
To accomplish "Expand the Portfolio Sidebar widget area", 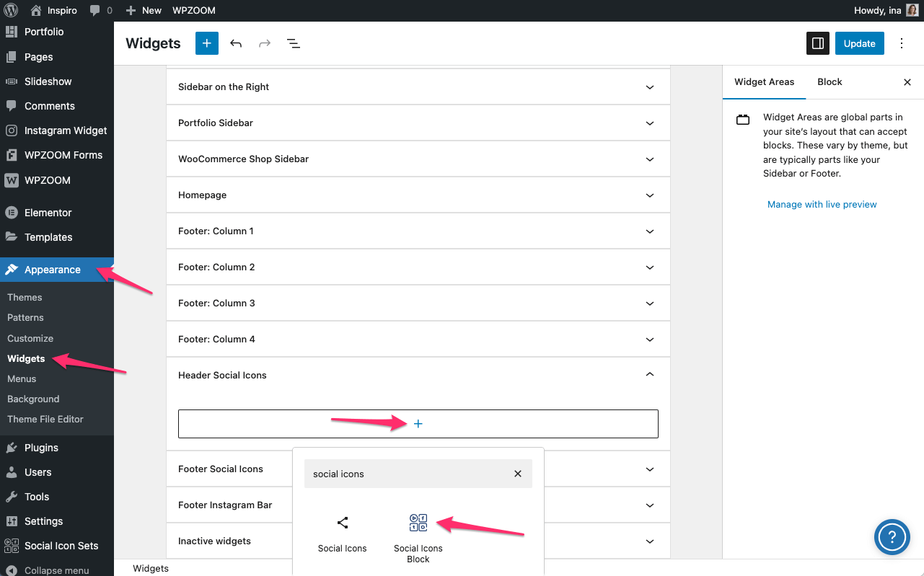I will [418, 123].
